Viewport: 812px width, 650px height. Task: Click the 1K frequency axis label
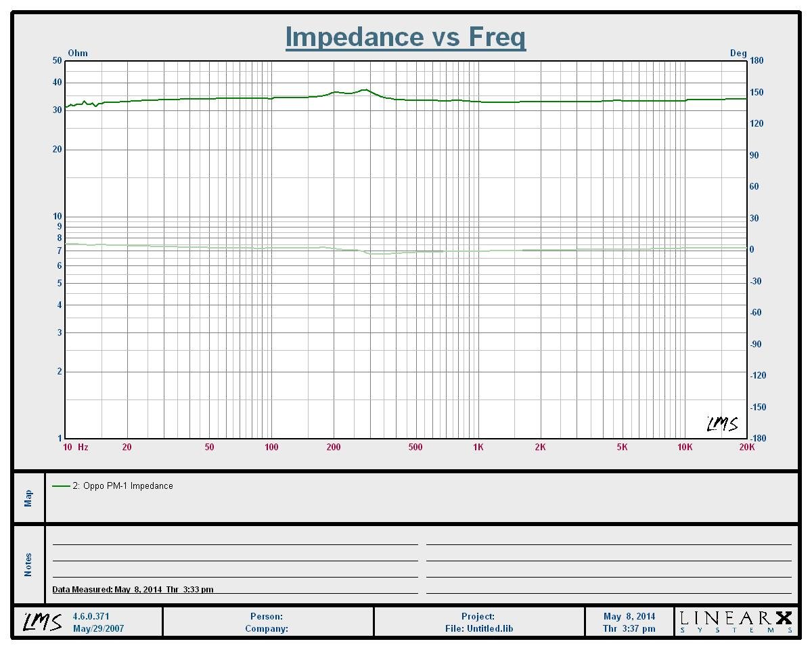click(x=478, y=448)
